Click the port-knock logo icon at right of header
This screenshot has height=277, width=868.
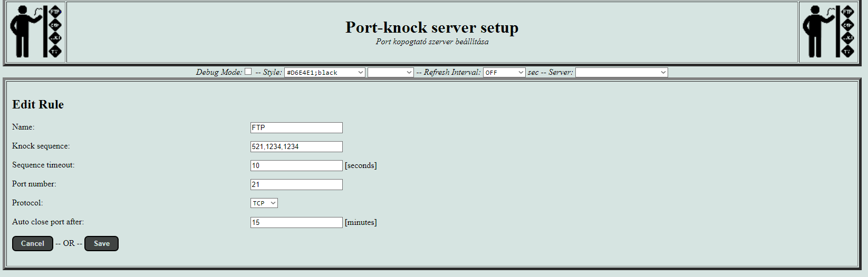(828, 32)
